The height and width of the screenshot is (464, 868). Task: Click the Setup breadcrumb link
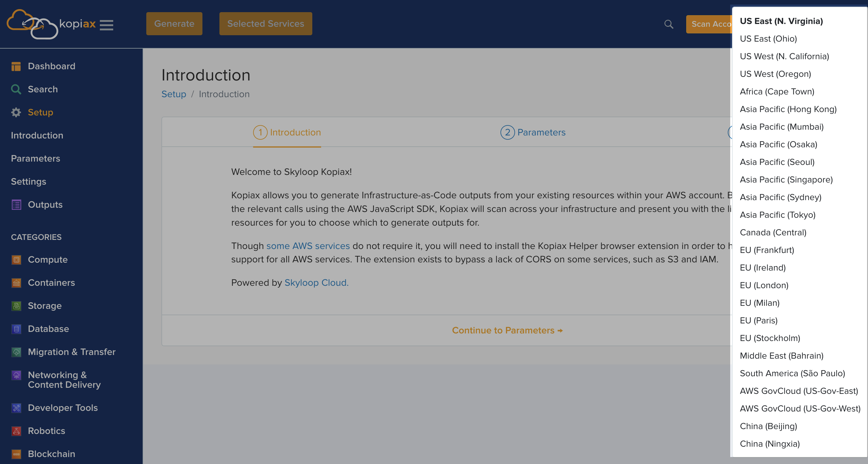(x=174, y=94)
